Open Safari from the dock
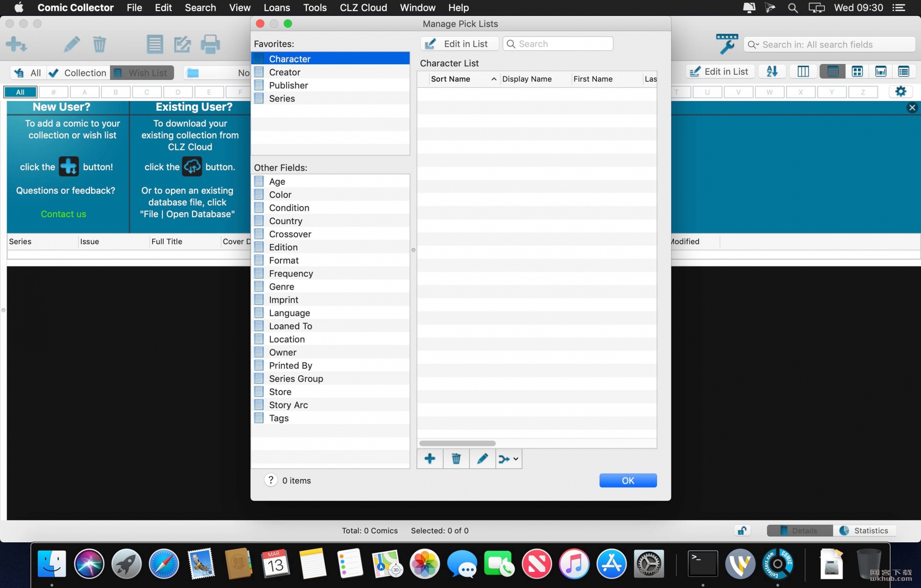The height and width of the screenshot is (588, 921). tap(164, 564)
